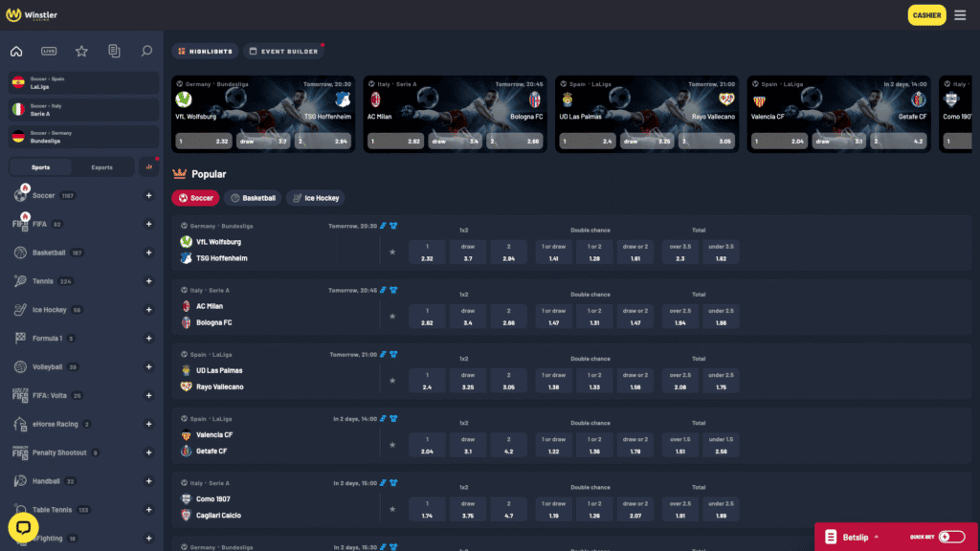Open Italy Serie A quick link
The image size is (980, 551).
click(83, 110)
